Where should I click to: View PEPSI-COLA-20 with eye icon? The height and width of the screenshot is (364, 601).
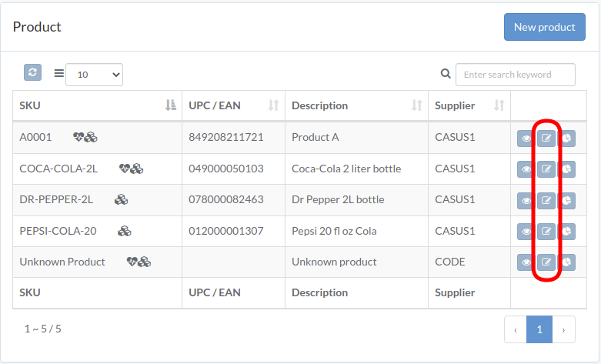pos(526,232)
